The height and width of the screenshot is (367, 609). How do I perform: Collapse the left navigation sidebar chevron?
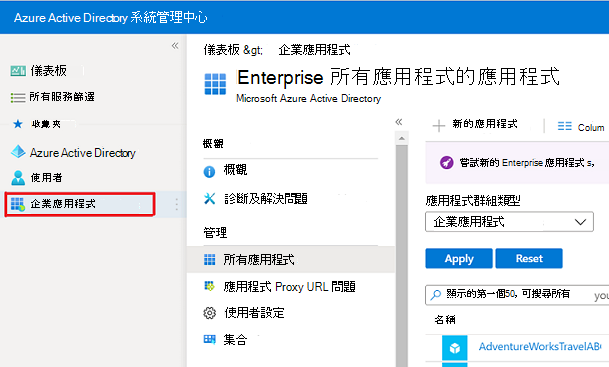[x=175, y=46]
